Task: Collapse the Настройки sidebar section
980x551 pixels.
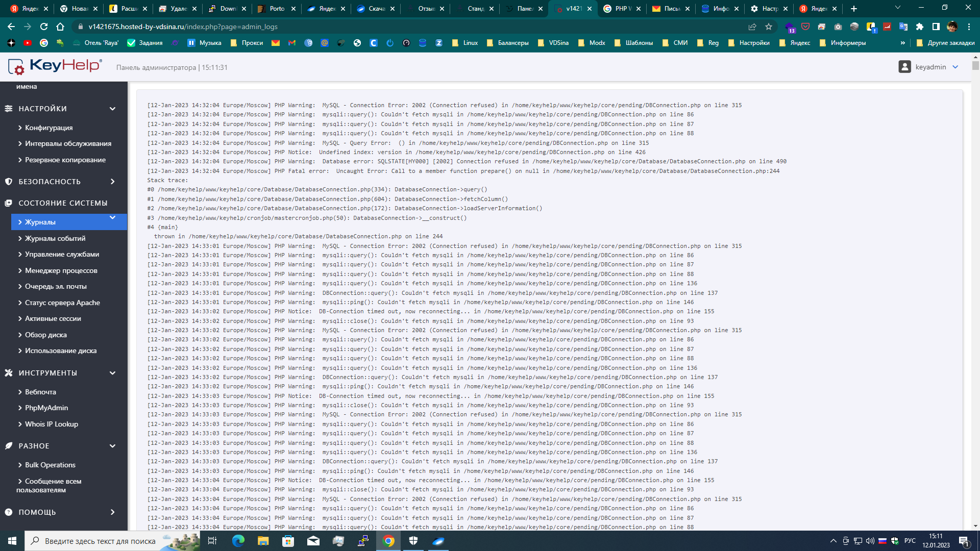Action: pos(112,109)
